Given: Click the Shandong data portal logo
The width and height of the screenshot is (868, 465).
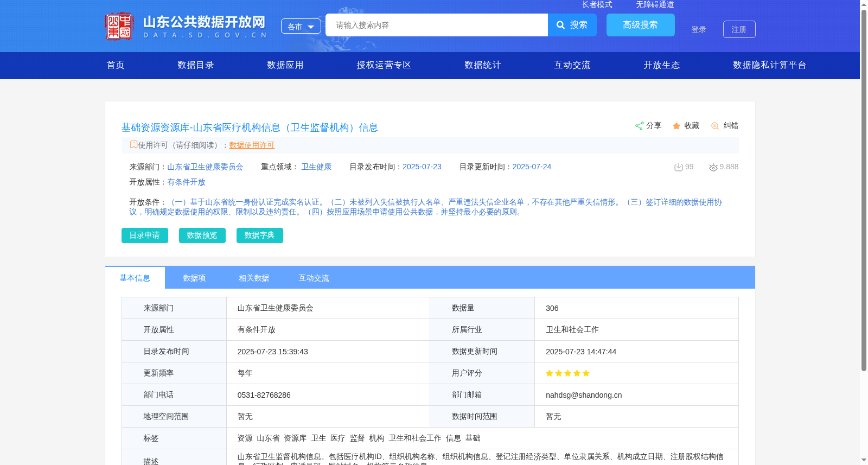Looking at the screenshot, I should click(x=186, y=26).
